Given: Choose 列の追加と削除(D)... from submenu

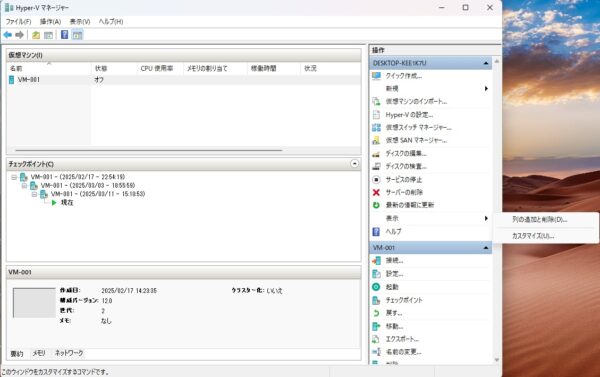Looking at the screenshot, I should point(540,220).
